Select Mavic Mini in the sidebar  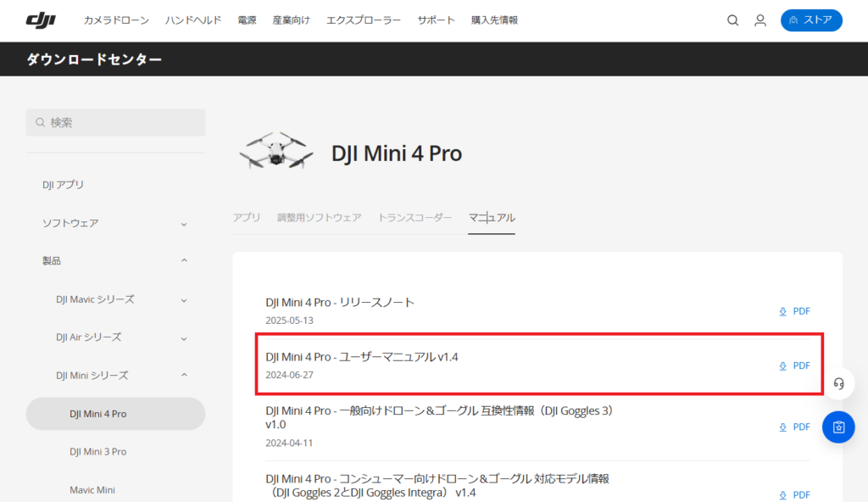click(92, 490)
